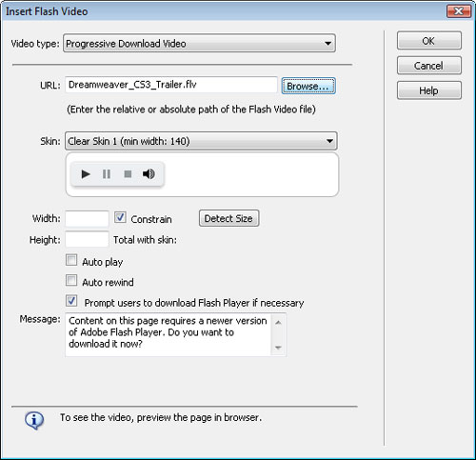Click into the Width input field
The width and height of the screenshot is (476, 460).
[87, 219]
